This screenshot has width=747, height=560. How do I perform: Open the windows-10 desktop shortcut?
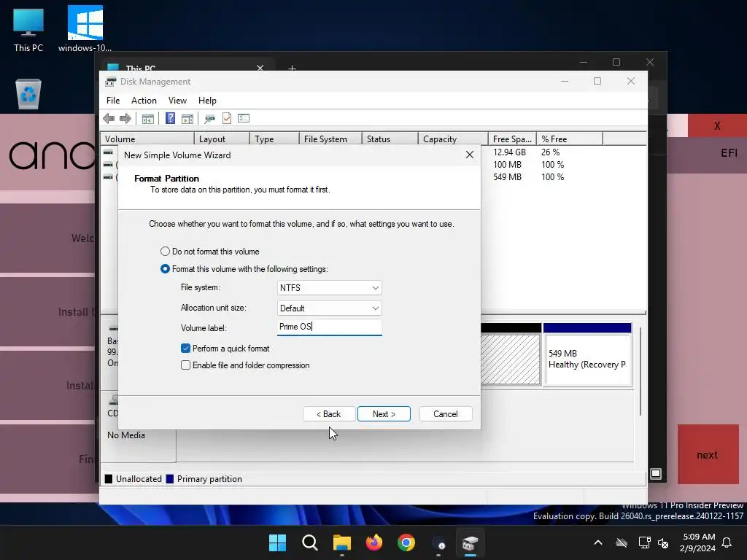[85, 28]
